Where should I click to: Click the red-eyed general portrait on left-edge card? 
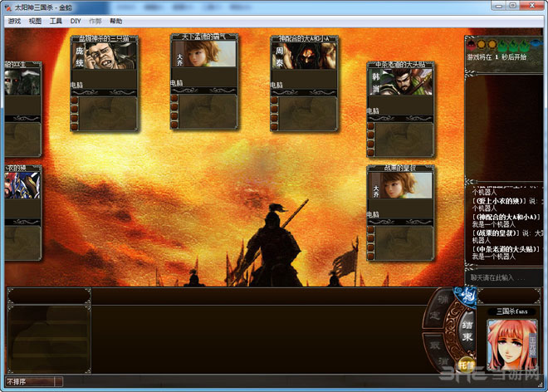22,82
